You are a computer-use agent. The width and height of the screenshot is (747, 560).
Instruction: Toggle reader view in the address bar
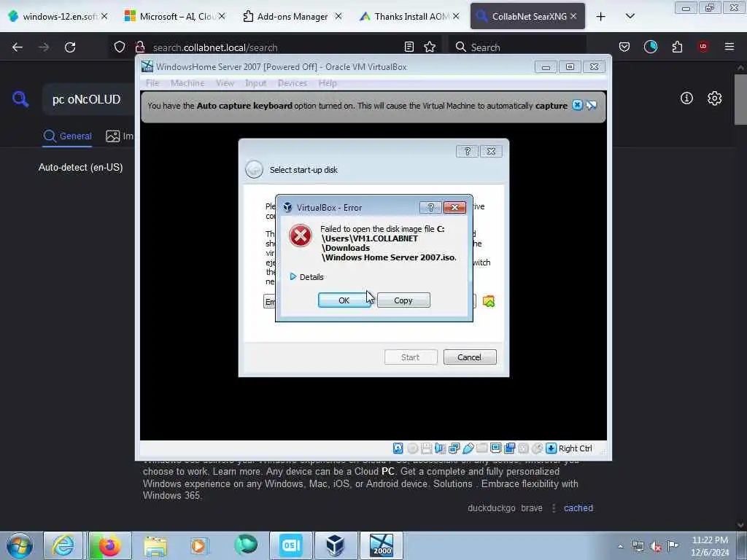409,47
